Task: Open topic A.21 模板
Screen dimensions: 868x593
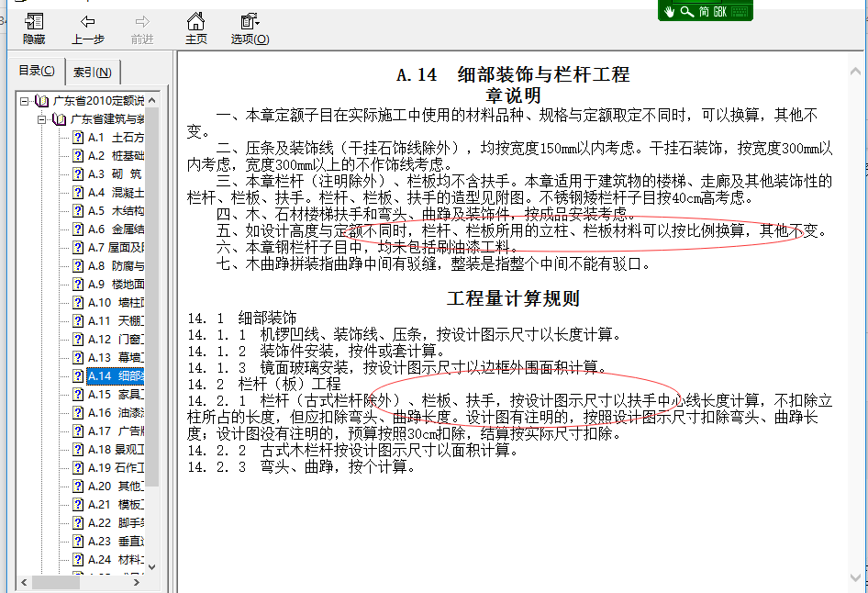Action: (x=116, y=504)
